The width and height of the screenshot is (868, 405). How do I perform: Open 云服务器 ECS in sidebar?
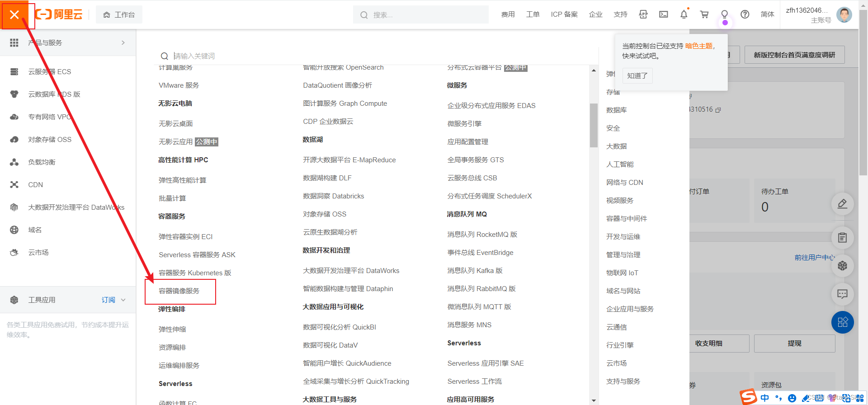click(49, 71)
